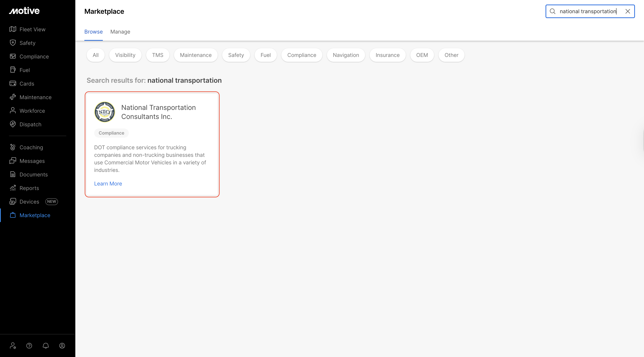Filter by Navigation category
644x357 pixels.
pyautogui.click(x=346, y=55)
